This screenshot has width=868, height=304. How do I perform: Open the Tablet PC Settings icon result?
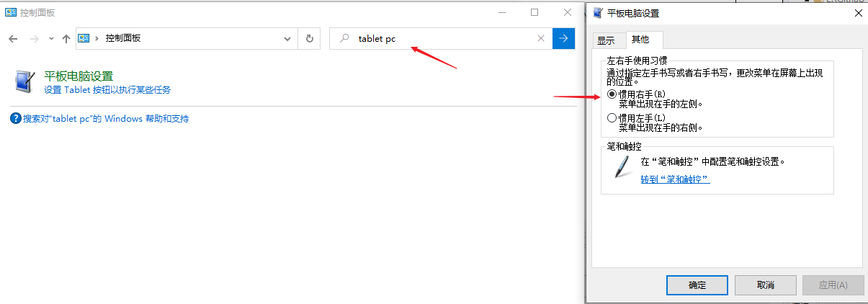[24, 81]
